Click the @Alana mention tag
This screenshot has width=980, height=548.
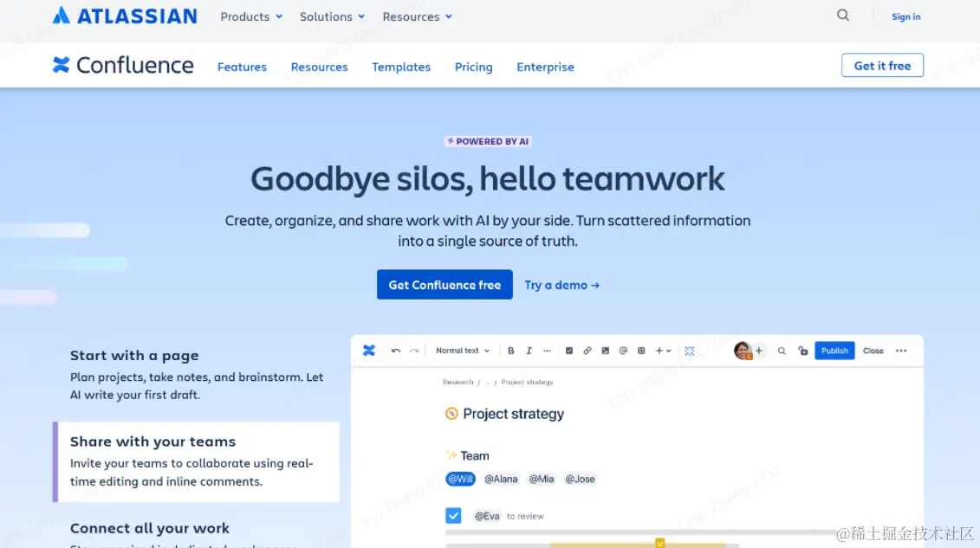click(501, 480)
